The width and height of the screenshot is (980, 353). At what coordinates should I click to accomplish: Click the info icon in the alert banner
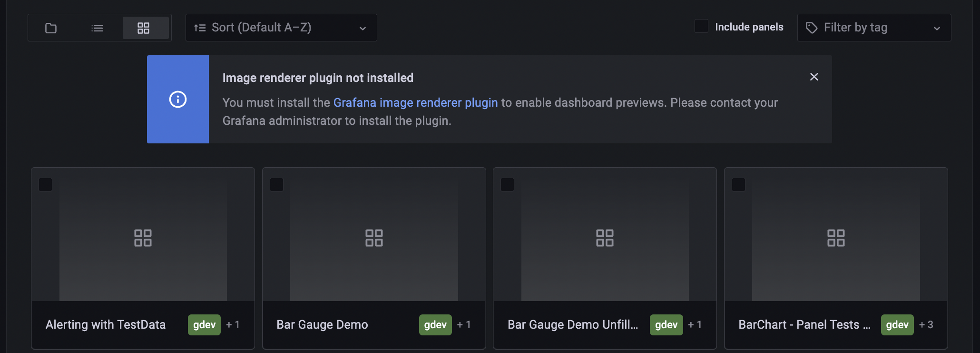point(178,100)
